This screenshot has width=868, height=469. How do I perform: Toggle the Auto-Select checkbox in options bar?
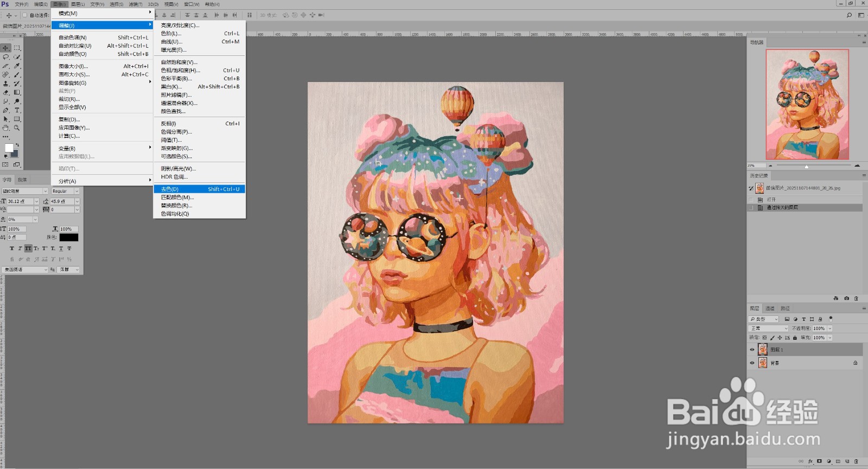[x=24, y=15]
